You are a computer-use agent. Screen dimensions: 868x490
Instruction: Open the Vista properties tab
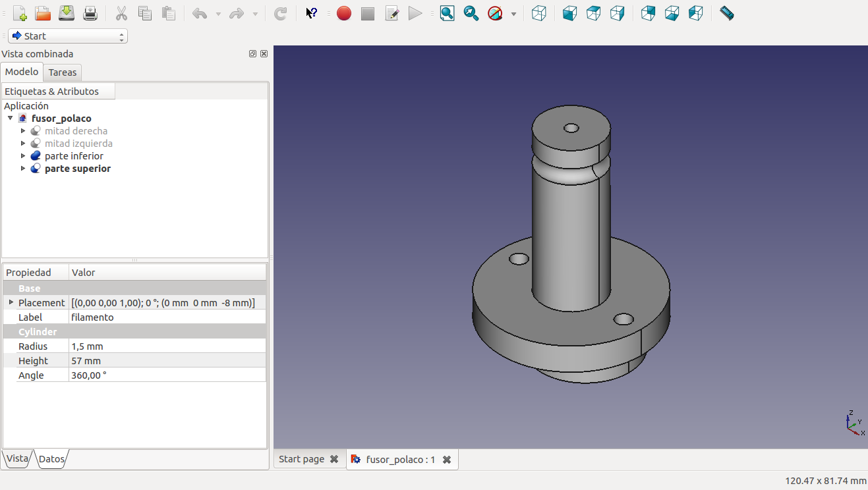tap(17, 459)
